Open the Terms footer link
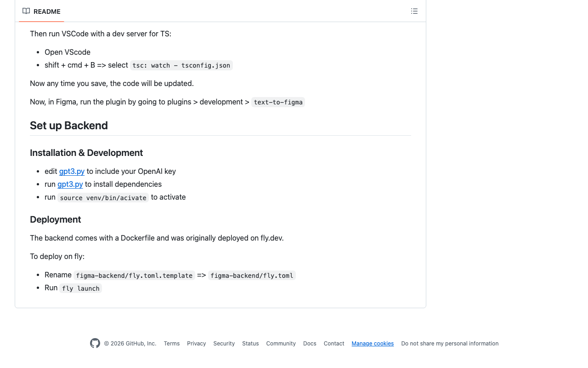 (172, 344)
